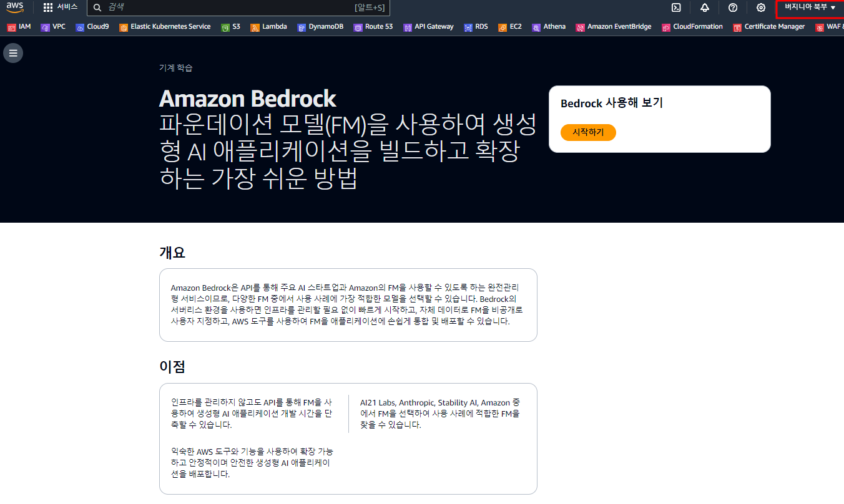This screenshot has height=504, width=844.
Task: Click the 개요 section heading
Action: click(x=172, y=253)
